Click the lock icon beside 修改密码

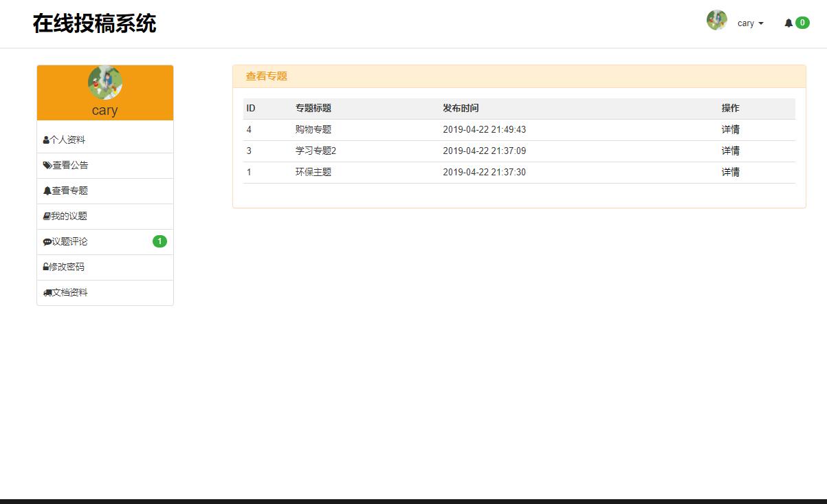click(x=45, y=267)
